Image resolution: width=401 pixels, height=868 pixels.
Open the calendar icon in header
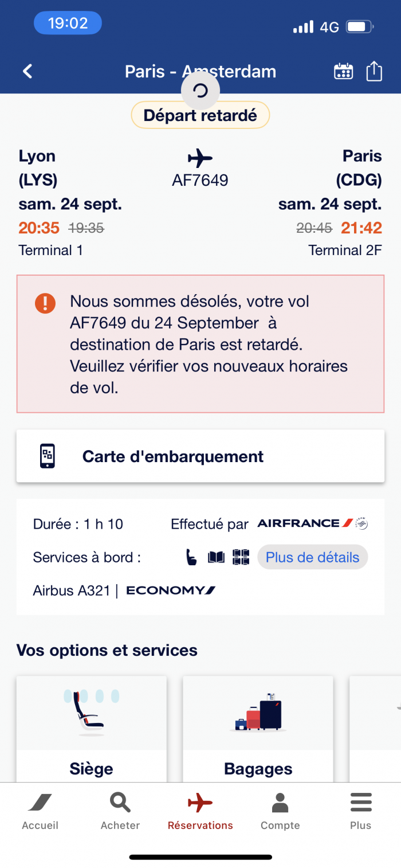[x=343, y=71]
